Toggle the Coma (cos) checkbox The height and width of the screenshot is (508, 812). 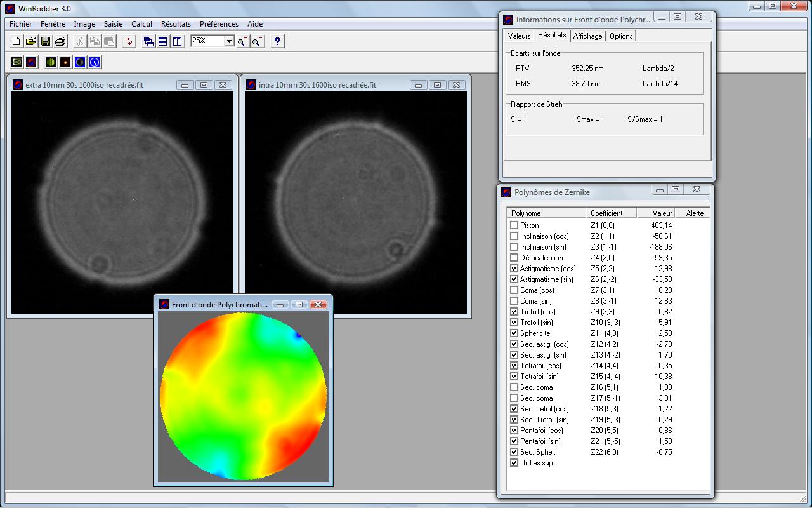514,290
